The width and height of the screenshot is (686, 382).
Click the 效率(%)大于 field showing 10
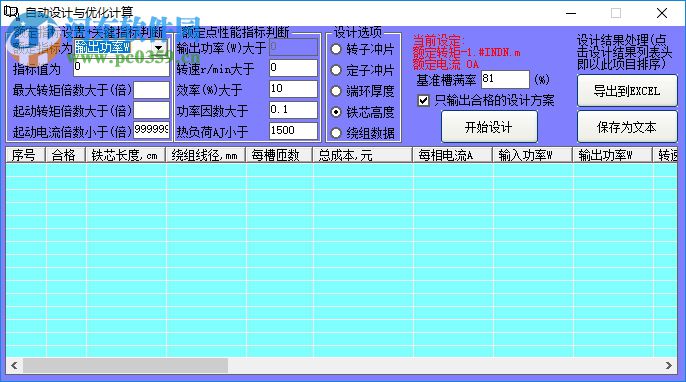point(293,89)
